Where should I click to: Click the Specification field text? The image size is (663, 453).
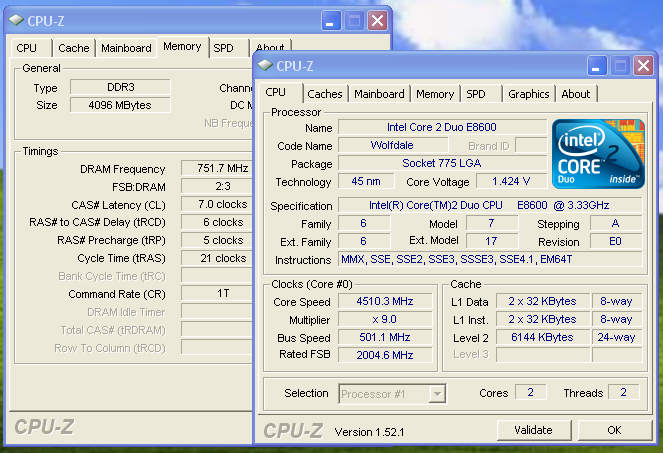(x=490, y=206)
